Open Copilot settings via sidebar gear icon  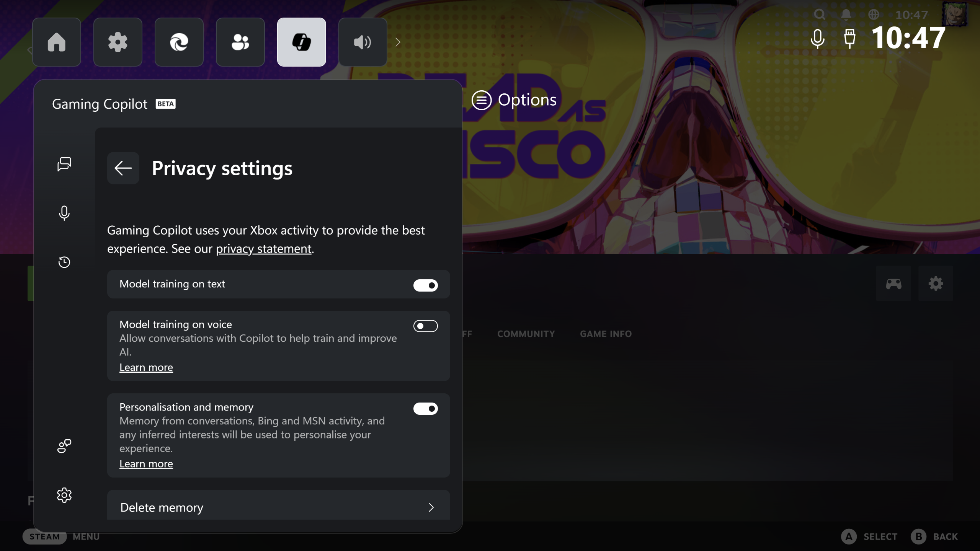(64, 495)
